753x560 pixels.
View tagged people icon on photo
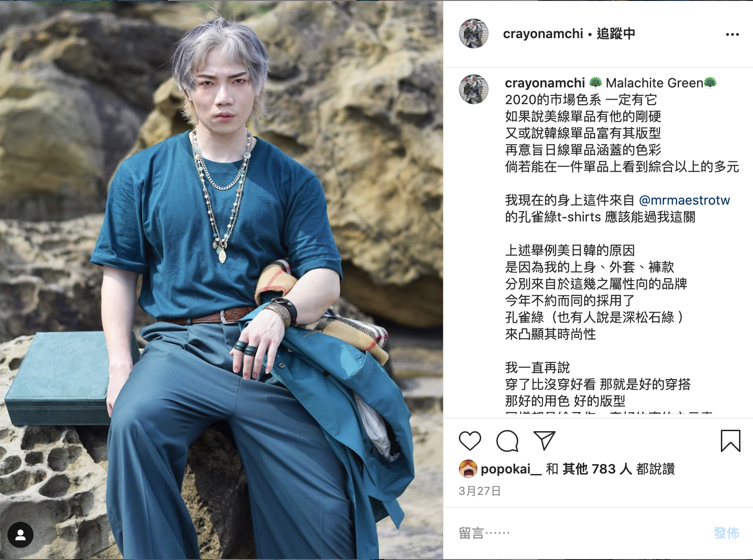coord(20,535)
